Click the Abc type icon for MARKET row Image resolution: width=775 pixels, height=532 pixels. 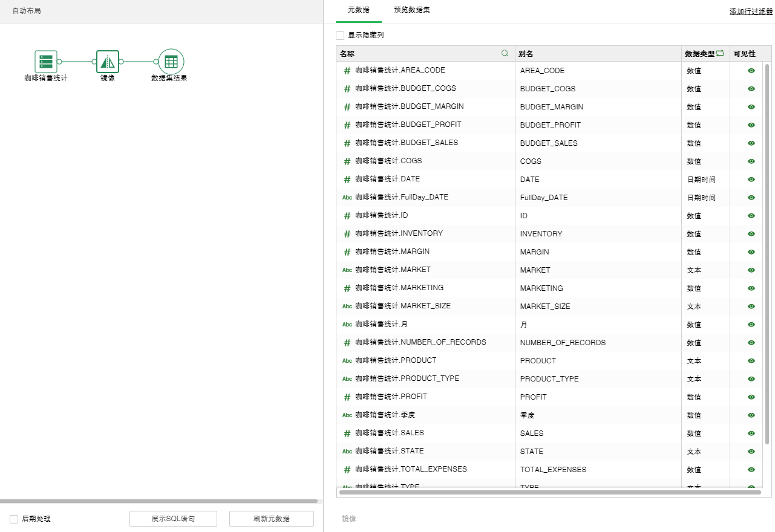pyautogui.click(x=347, y=270)
